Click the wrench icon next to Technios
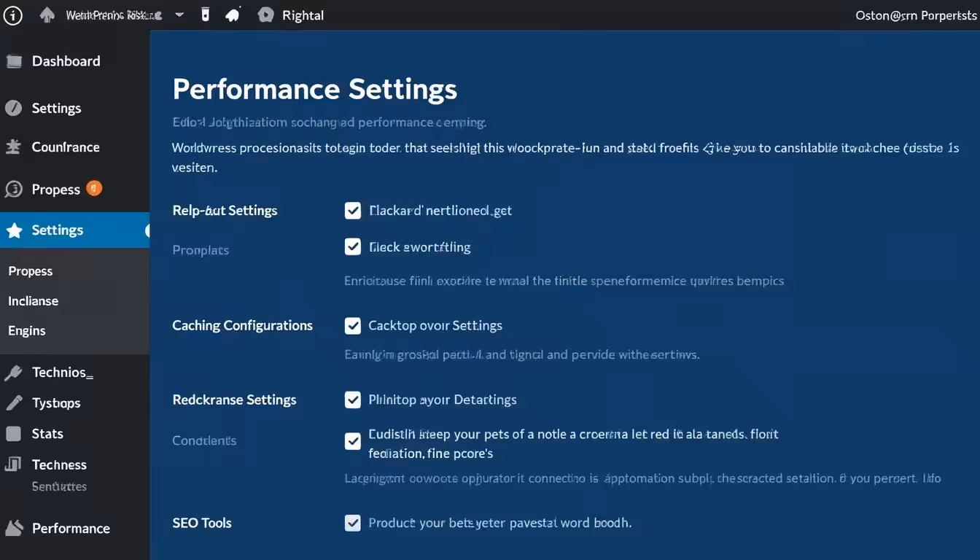This screenshot has height=560, width=980. pos(13,373)
